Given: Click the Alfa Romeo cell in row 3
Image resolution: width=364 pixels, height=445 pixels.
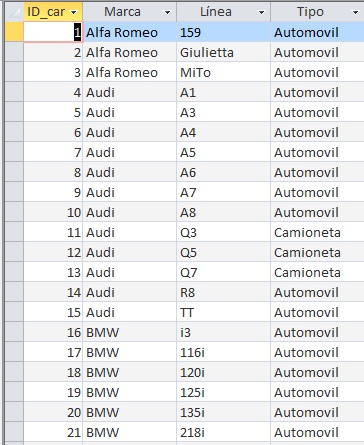Looking at the screenshot, I should pos(130,72).
